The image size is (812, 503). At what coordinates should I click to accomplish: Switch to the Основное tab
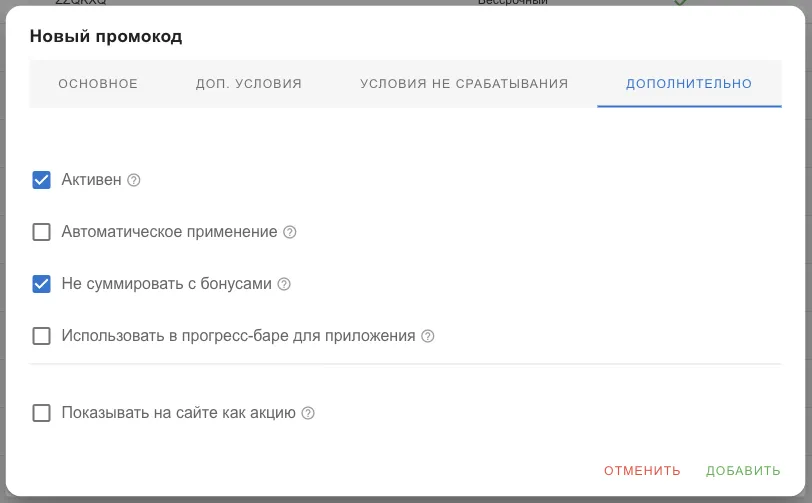98,84
